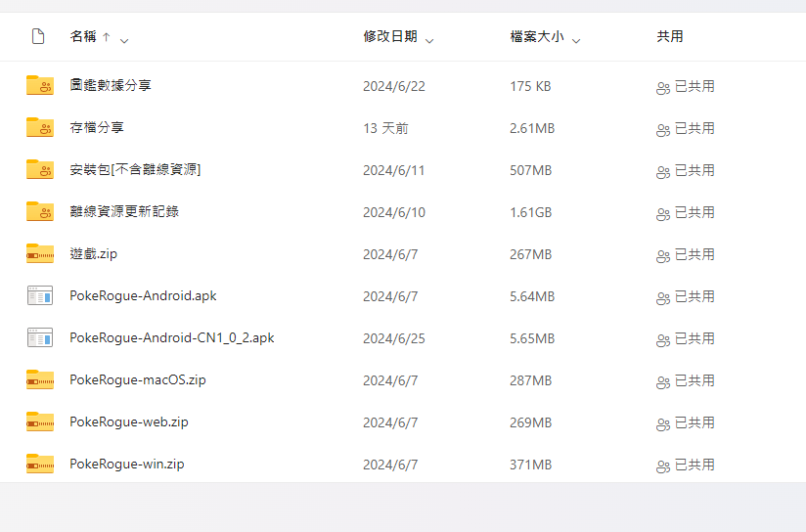Click the 507MB size cell
Viewport: 806px width, 532px height.
point(530,171)
